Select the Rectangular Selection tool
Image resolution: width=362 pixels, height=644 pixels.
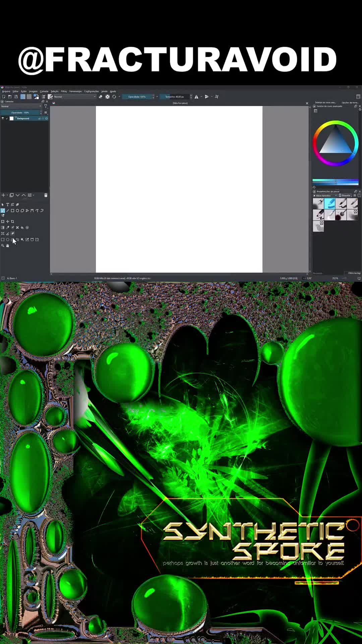coord(3,239)
